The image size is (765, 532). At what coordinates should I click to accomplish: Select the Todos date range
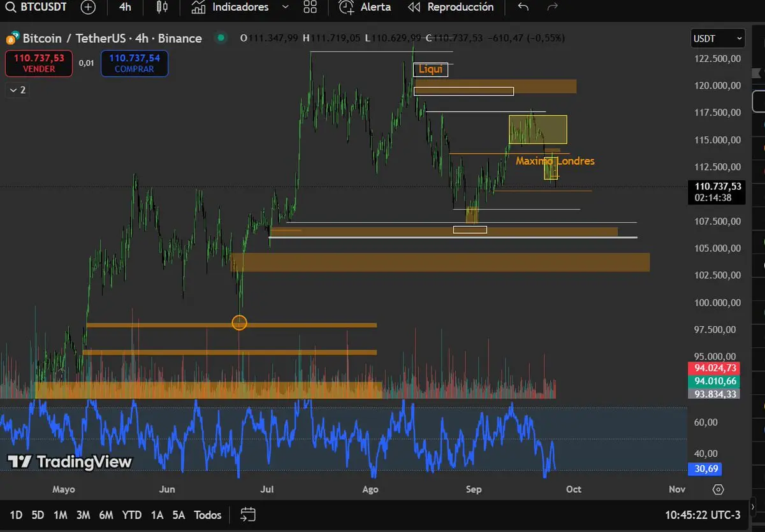tap(208, 515)
